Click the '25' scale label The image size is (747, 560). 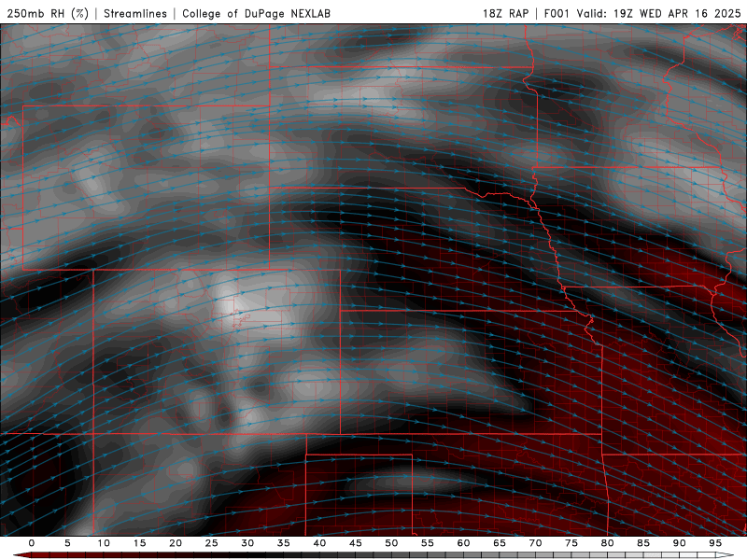[x=212, y=543]
